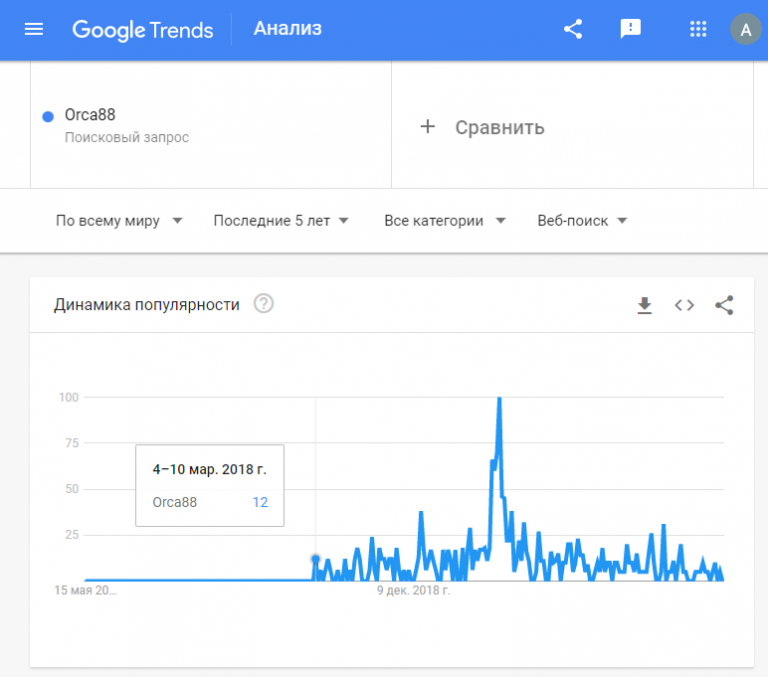Viewport: 768px width, 677px height.
Task: Click the Google Trends logo
Action: pos(143,30)
